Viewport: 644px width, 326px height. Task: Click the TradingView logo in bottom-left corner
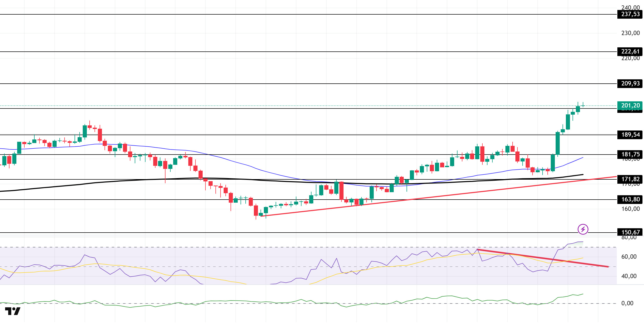tap(13, 311)
